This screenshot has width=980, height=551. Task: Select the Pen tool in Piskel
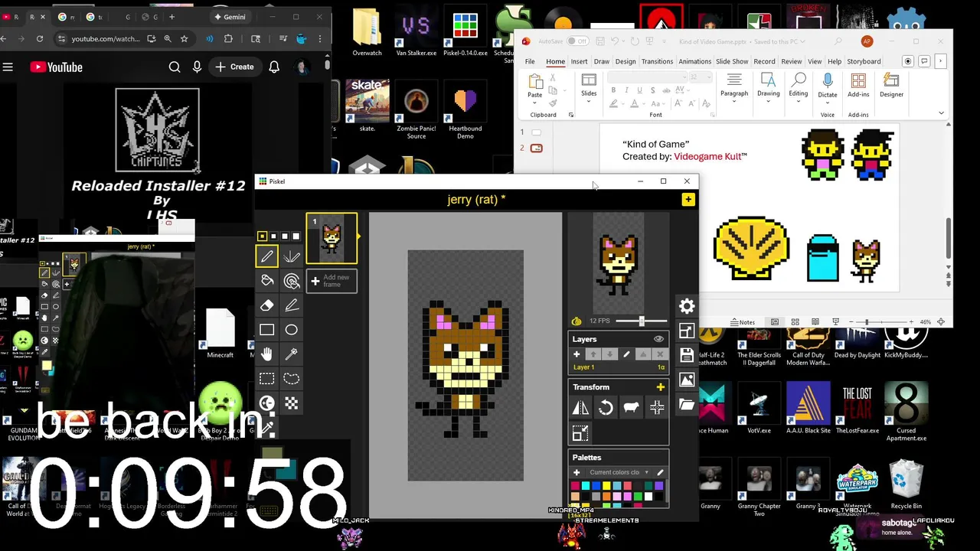click(x=266, y=257)
